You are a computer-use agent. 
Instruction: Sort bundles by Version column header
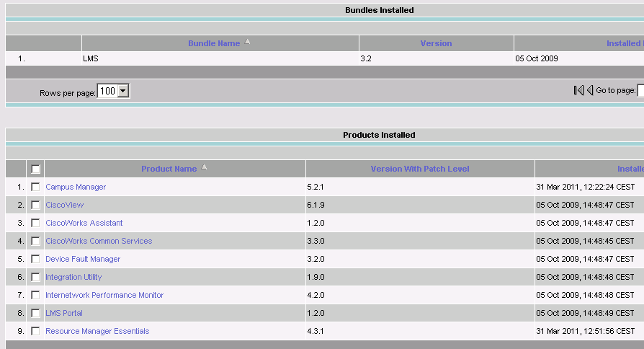click(436, 43)
